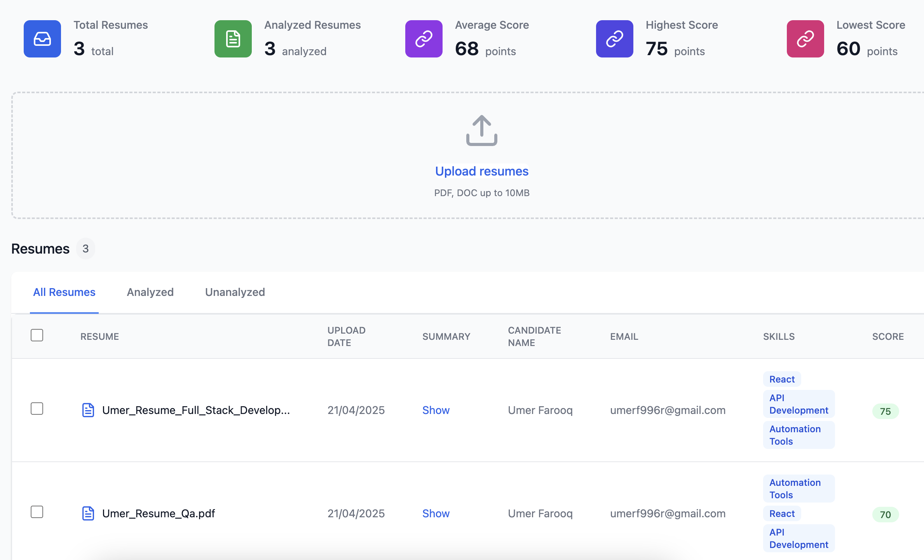The width and height of the screenshot is (924, 560).
Task: Click upload date in Qa.pdf row
Action: point(356,513)
